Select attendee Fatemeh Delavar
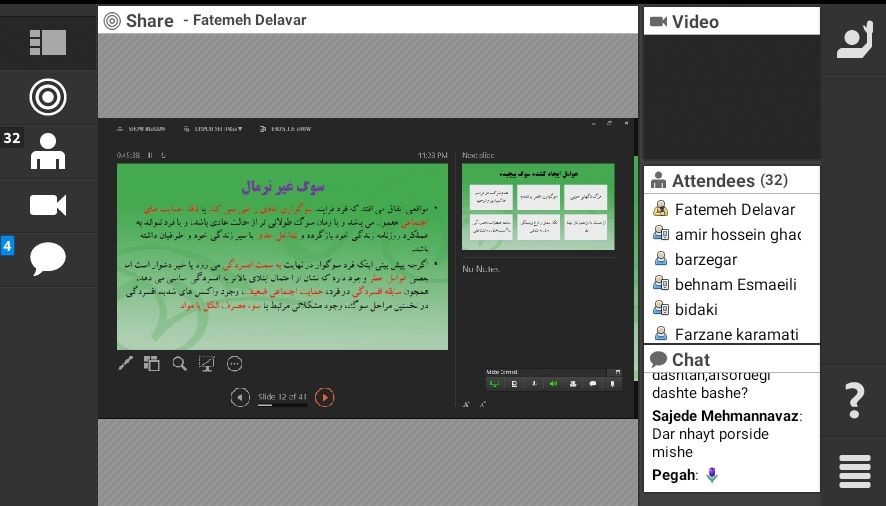Screen dimensions: 886x506 pyautogui.click(x=734, y=209)
